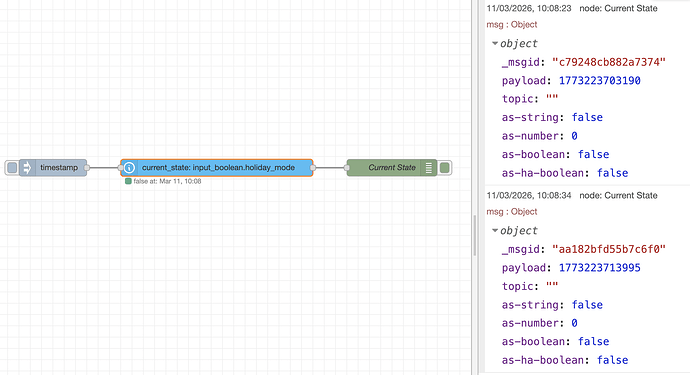Viewport: 690px width, 375px height.
Task: Collapse the object tree in the 10:08:23 message
Action: (x=495, y=43)
